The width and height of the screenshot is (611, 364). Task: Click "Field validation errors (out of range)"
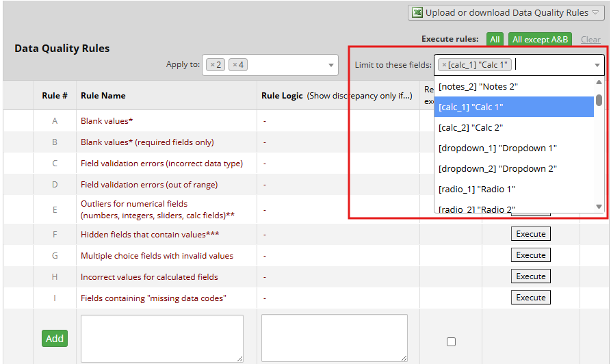click(x=149, y=185)
